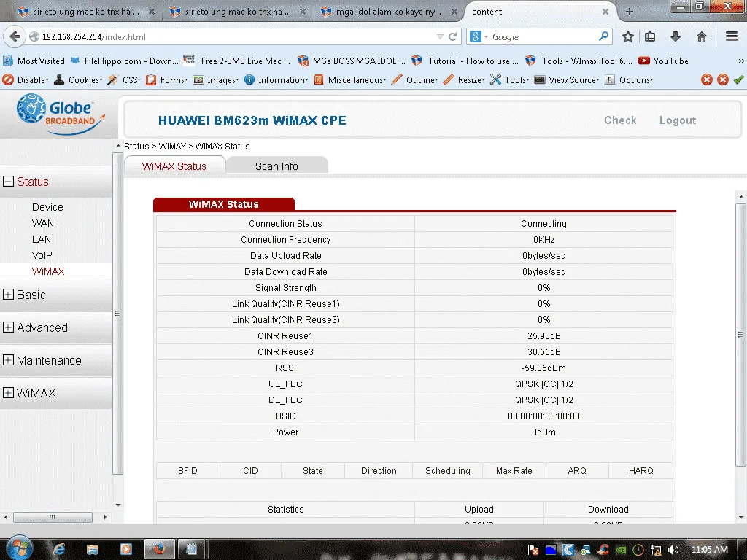
Task: Select the WiMAX Status tab
Action: click(174, 166)
